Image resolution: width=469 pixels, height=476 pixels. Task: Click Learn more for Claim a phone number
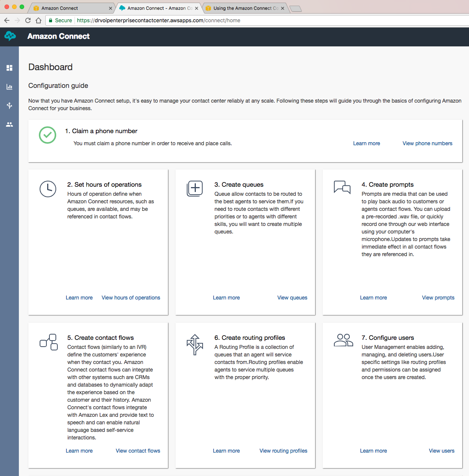pyautogui.click(x=366, y=143)
